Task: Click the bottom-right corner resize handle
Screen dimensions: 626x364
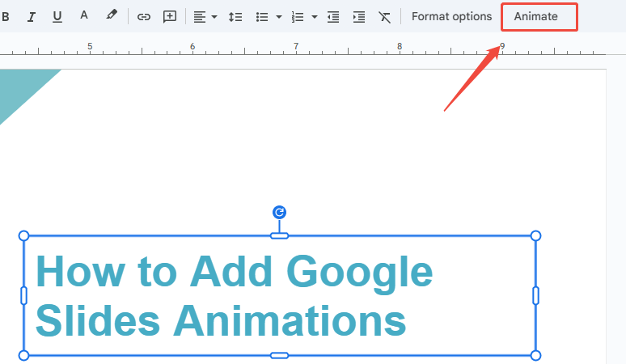Action: [535, 355]
